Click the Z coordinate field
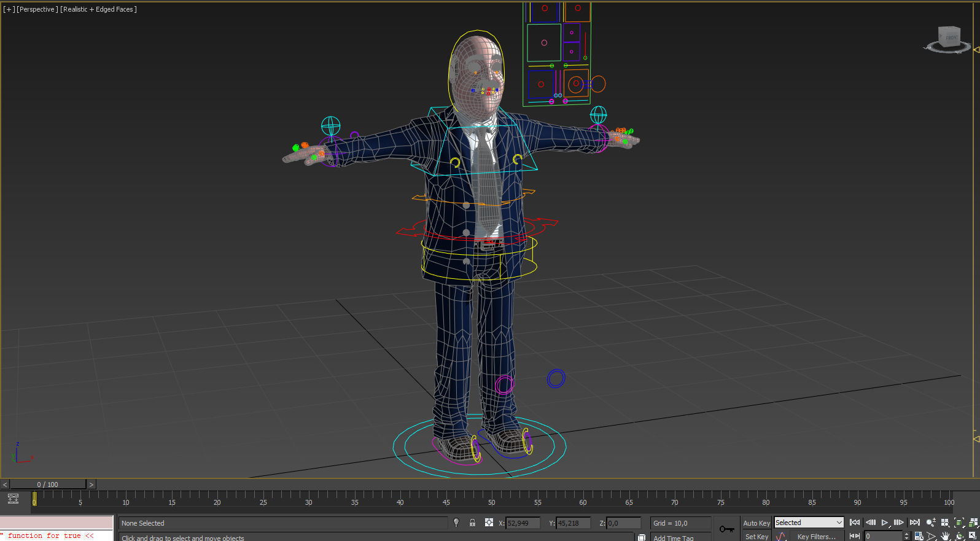 click(624, 523)
